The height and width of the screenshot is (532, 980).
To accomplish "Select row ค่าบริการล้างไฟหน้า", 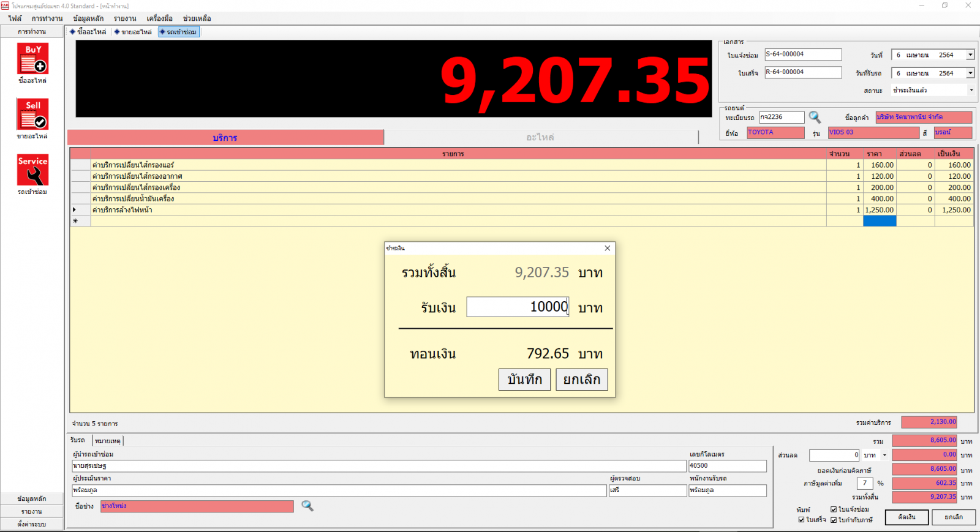I will coord(522,210).
